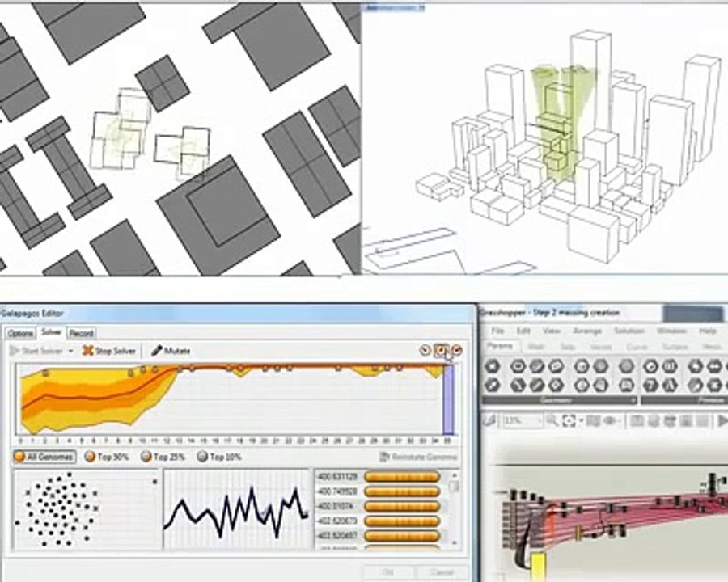Click genome value 403.620497 in list
The image size is (728, 582).
(x=337, y=536)
